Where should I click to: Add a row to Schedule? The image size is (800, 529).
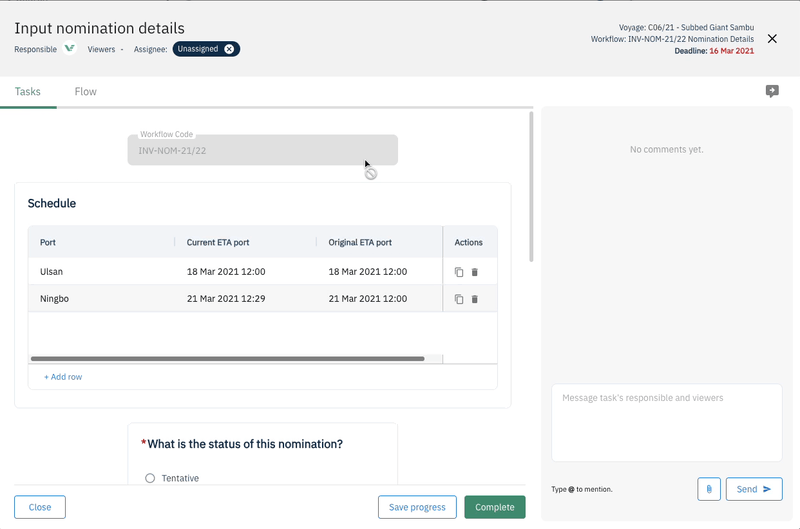63,377
